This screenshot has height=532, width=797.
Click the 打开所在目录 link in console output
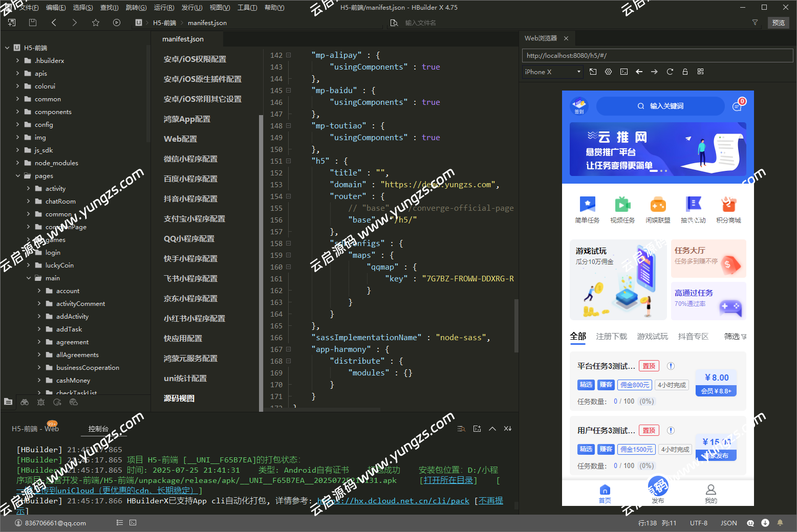pos(447,480)
